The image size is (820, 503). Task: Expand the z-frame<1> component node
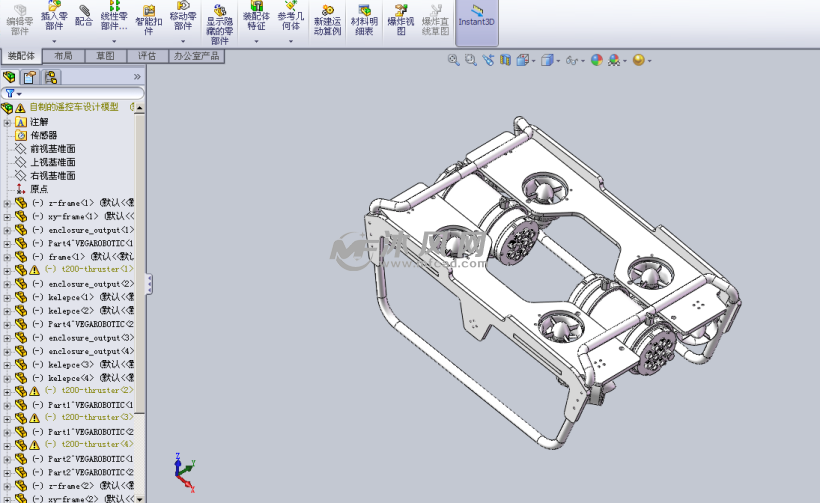point(7,203)
